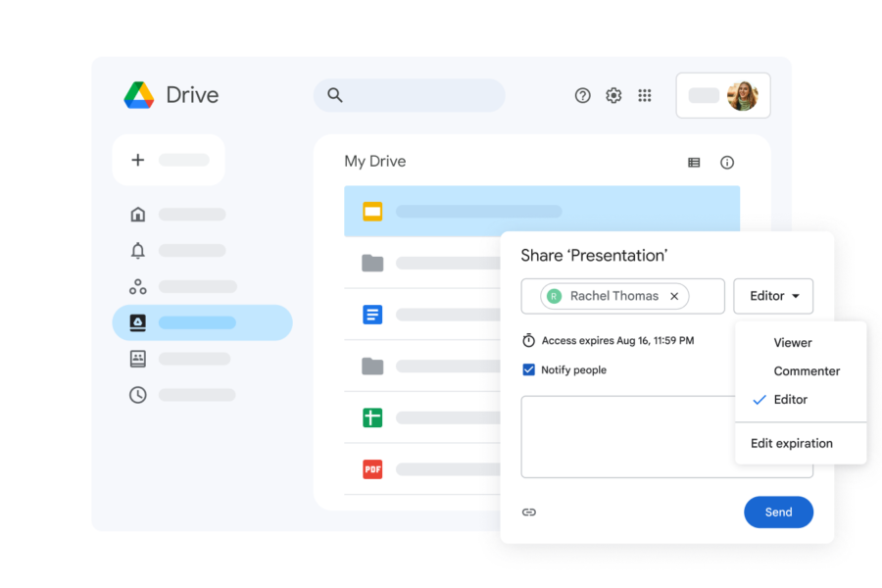
Task: Open the PDF file icon
Action: [372, 468]
